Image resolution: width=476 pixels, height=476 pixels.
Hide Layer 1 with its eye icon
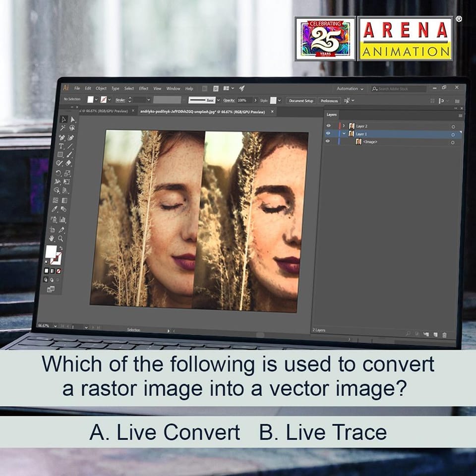pos(328,133)
